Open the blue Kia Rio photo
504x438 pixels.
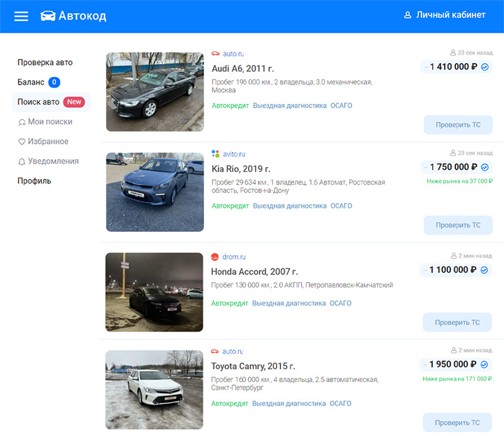tap(155, 192)
